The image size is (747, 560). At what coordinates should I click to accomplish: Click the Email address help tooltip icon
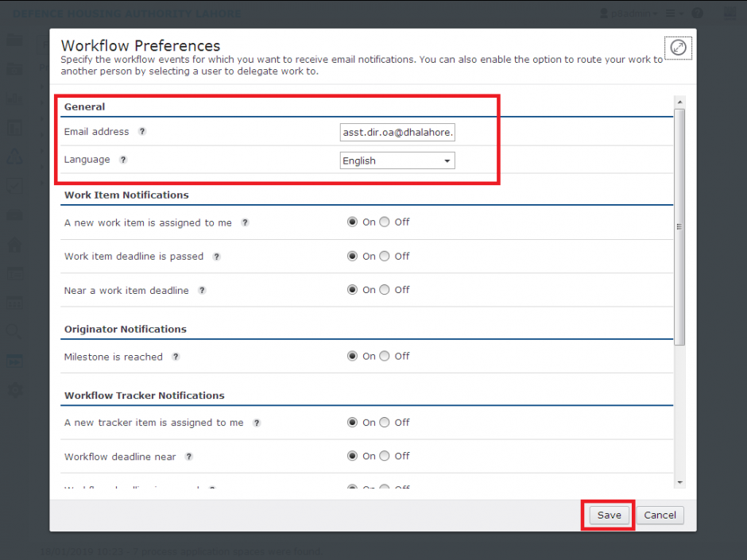pyautogui.click(x=141, y=132)
